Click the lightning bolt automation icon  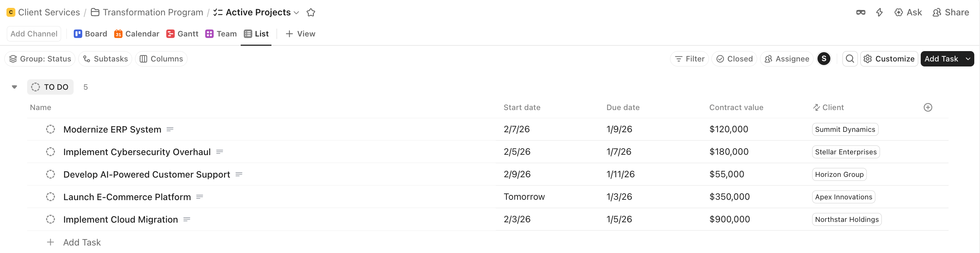pyautogui.click(x=879, y=12)
